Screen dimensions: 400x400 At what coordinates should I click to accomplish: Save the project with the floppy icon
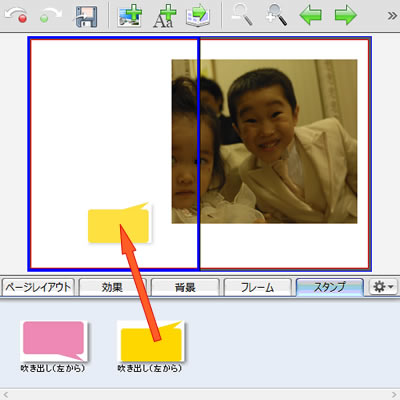(x=86, y=17)
